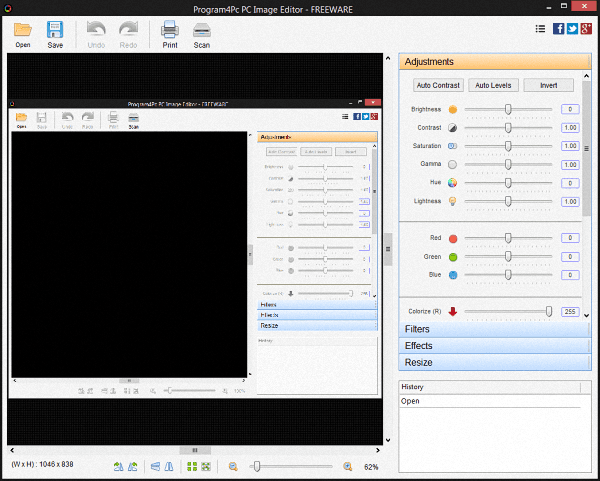Click the Colorize (R) red arrow icon

click(453, 311)
